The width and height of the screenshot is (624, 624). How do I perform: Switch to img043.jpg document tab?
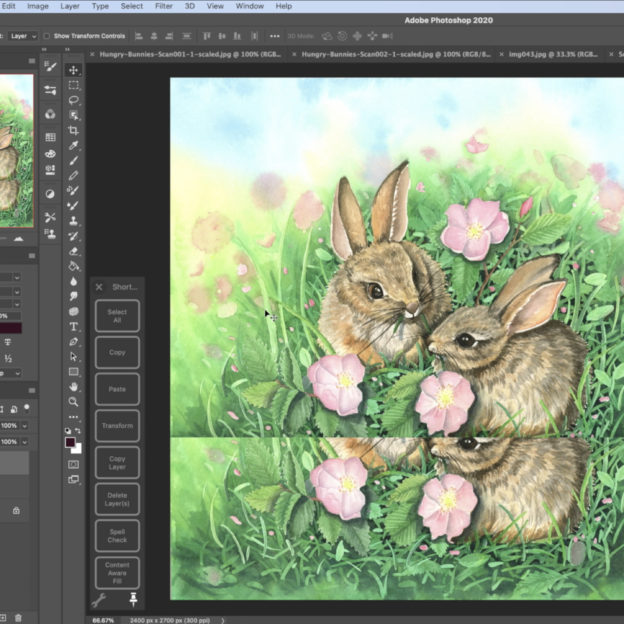pos(554,55)
